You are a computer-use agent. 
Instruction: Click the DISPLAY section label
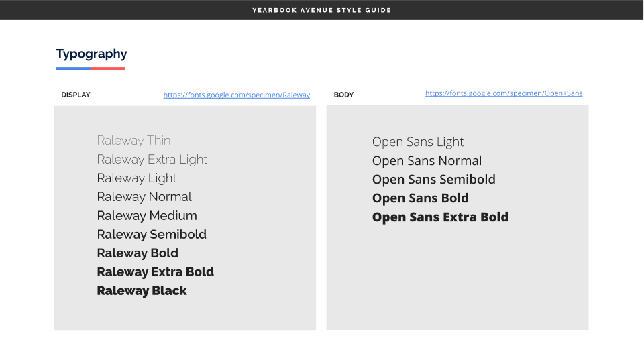pos(75,95)
